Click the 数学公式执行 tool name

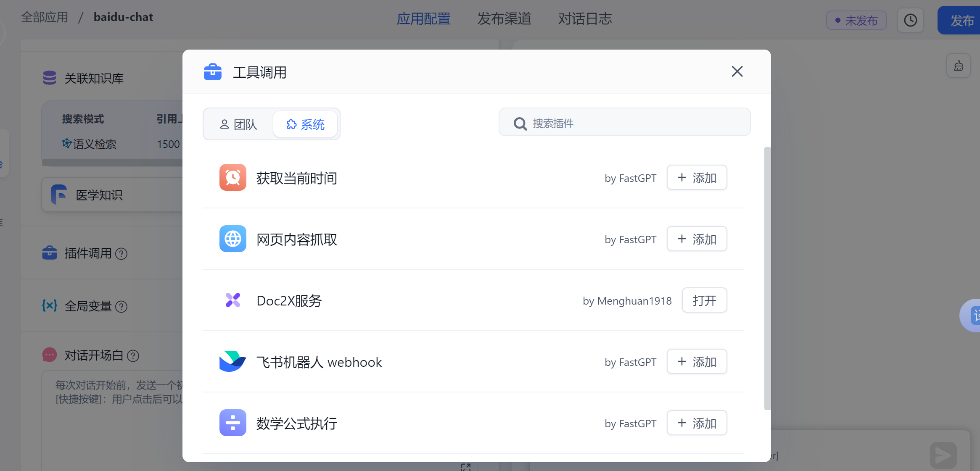point(297,424)
